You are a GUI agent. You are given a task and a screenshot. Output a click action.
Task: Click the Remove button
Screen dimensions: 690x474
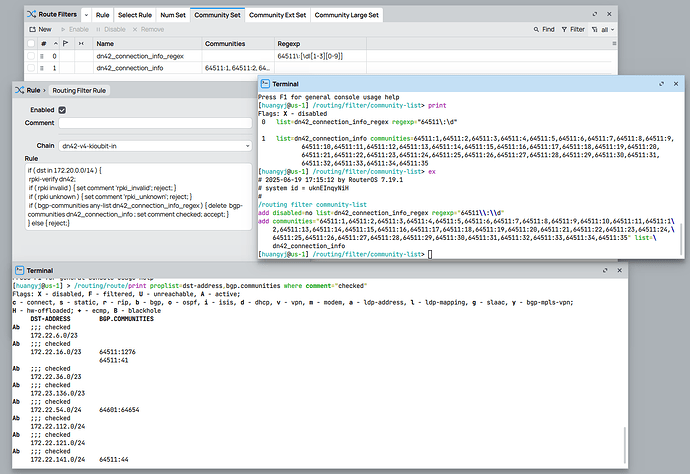point(148,29)
